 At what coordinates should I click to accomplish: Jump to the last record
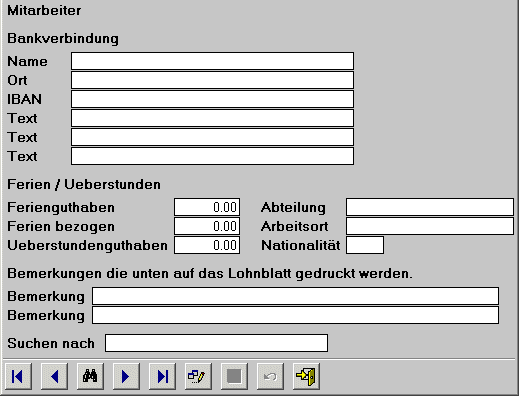162,376
